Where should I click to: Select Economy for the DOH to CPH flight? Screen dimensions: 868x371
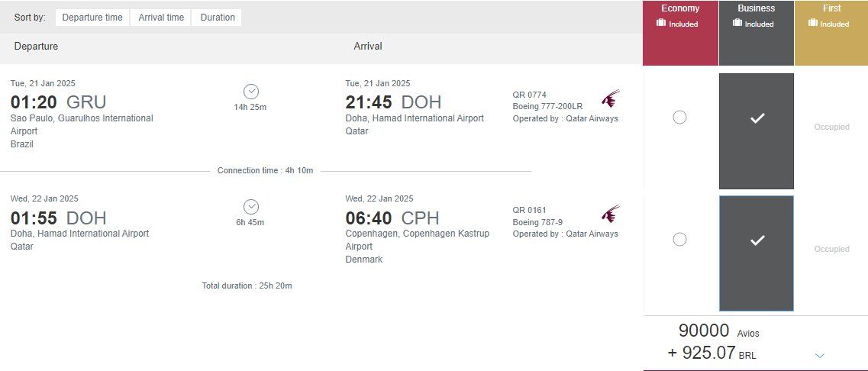[679, 240]
